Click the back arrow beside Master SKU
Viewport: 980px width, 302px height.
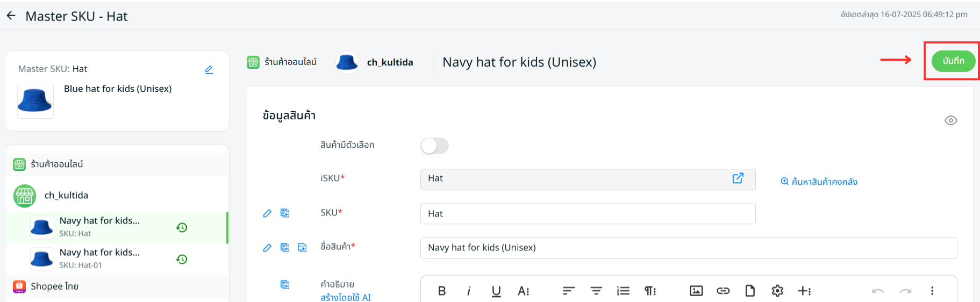click(x=11, y=16)
